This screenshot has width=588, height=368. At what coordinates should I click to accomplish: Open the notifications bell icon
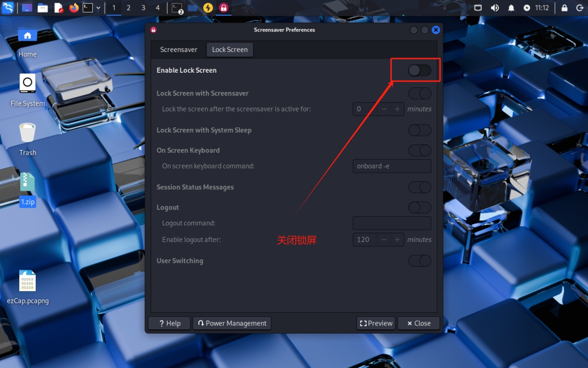click(x=511, y=8)
